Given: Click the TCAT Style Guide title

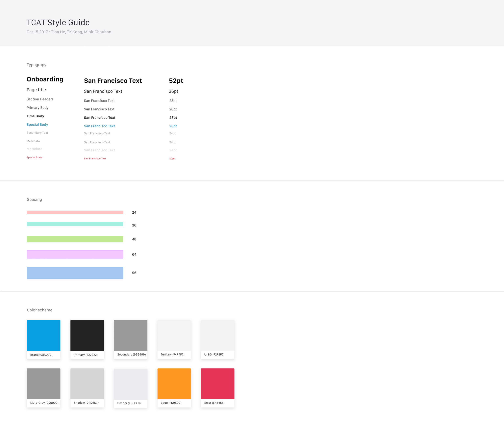Looking at the screenshot, I should pos(58,22).
